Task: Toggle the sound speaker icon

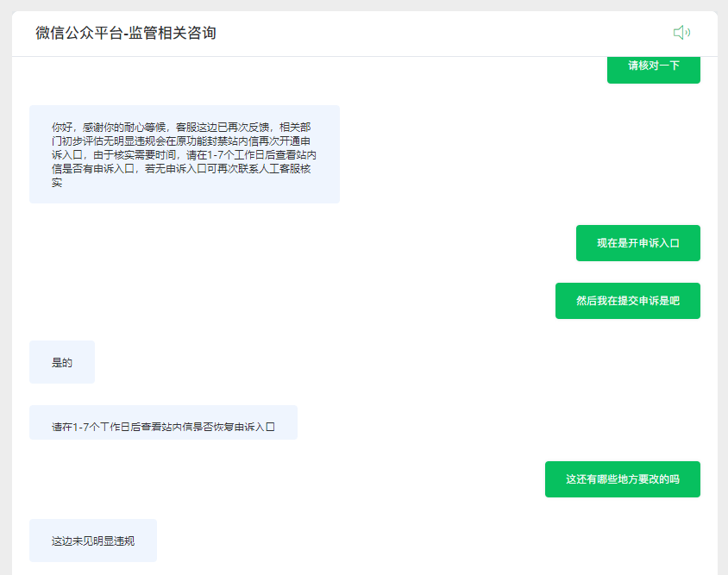Action: click(x=681, y=33)
